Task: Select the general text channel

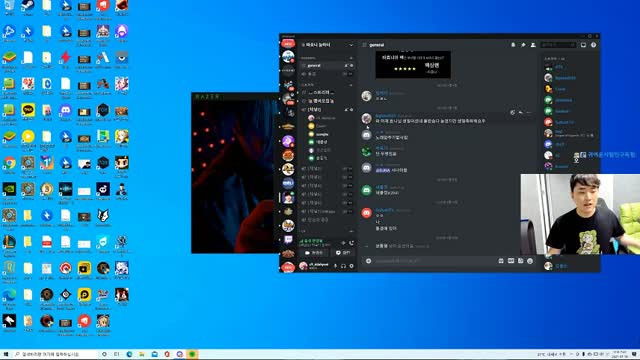Action: pyautogui.click(x=327, y=65)
